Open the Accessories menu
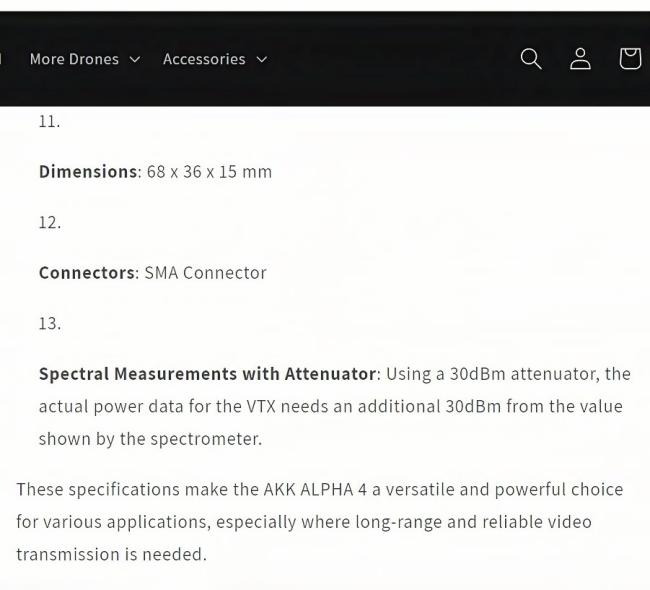Viewport: 650px width, 590px height. coord(204,59)
